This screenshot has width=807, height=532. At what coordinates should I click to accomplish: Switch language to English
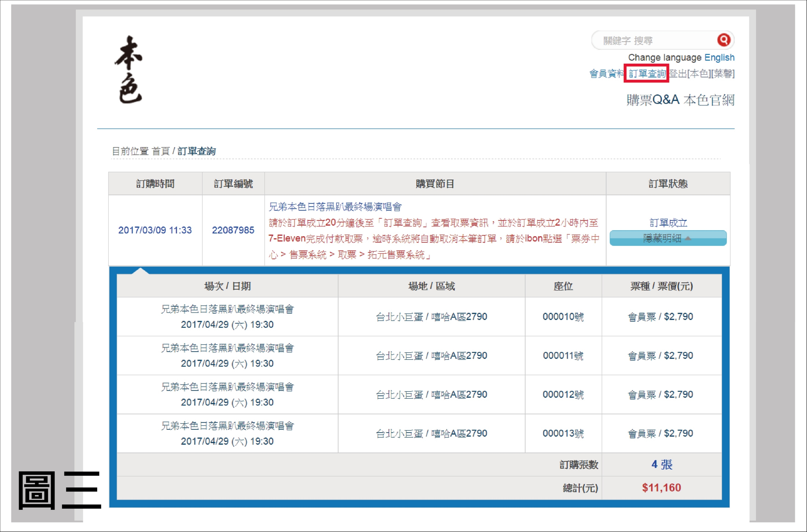click(719, 57)
